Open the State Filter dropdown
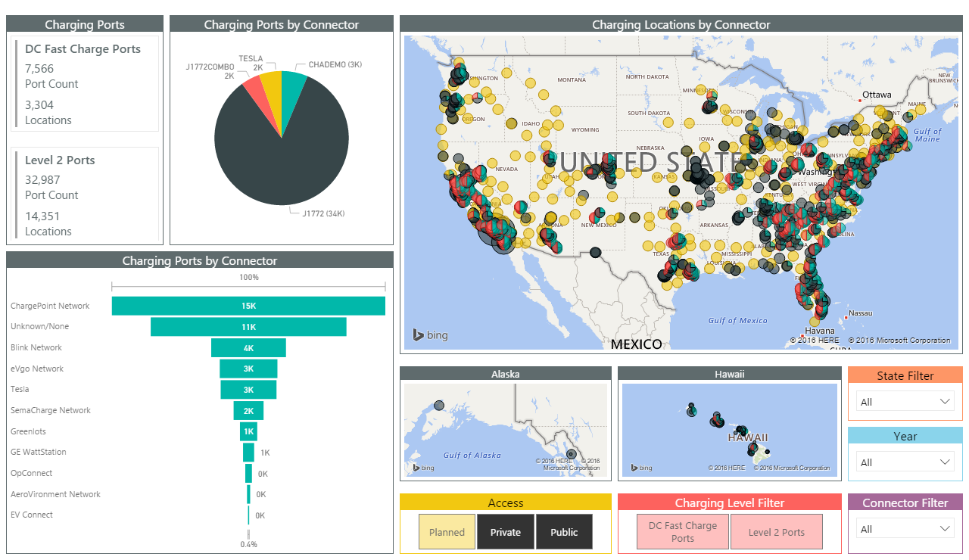Image resolution: width=969 pixels, height=560 pixels. [x=905, y=402]
